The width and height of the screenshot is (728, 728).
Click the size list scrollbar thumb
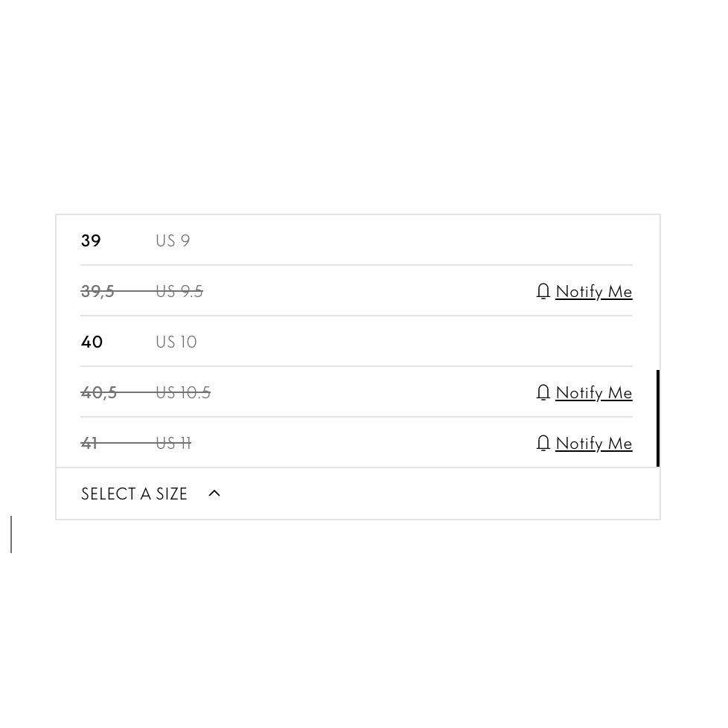(x=657, y=418)
